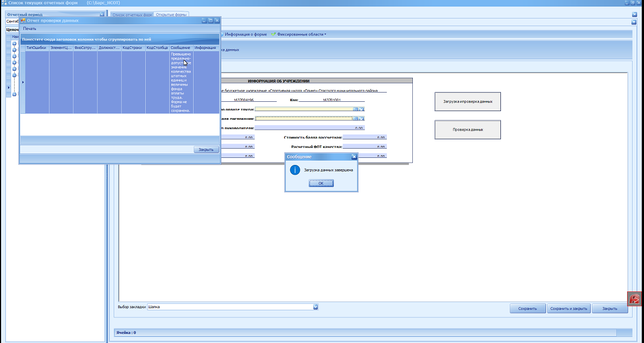Screen dimensions: 644x343
Task: Click the дислокация yellow input field
Action: (304, 119)
